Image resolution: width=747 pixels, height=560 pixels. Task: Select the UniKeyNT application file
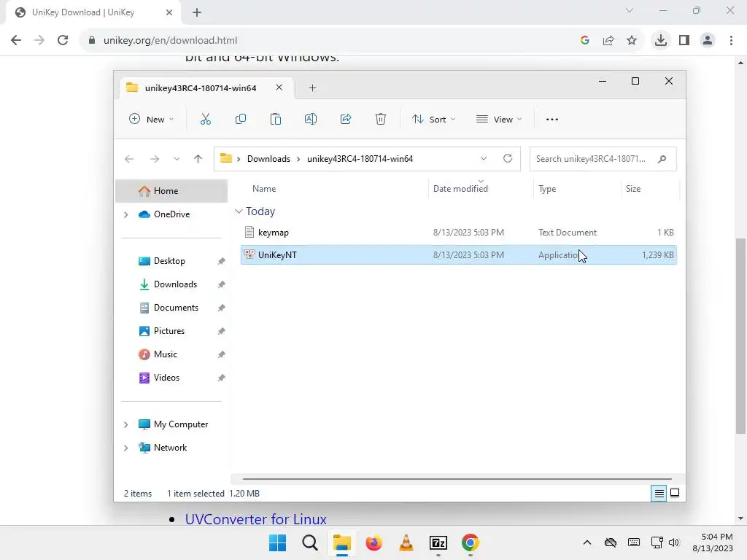pyautogui.click(x=459, y=254)
